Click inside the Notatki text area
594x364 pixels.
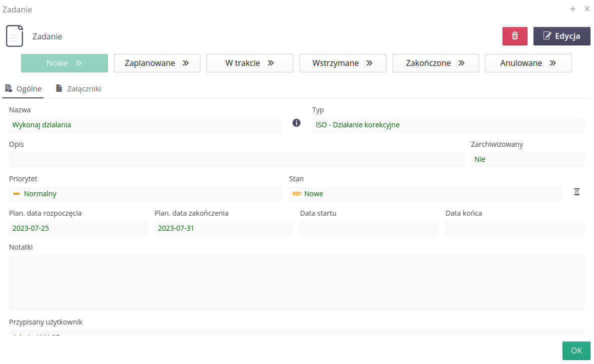click(x=296, y=283)
